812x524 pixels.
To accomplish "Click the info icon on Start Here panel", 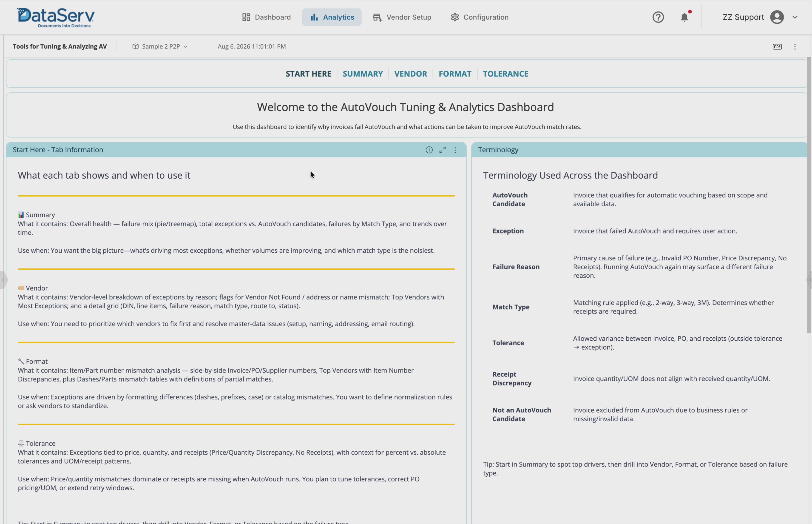I will [x=429, y=150].
